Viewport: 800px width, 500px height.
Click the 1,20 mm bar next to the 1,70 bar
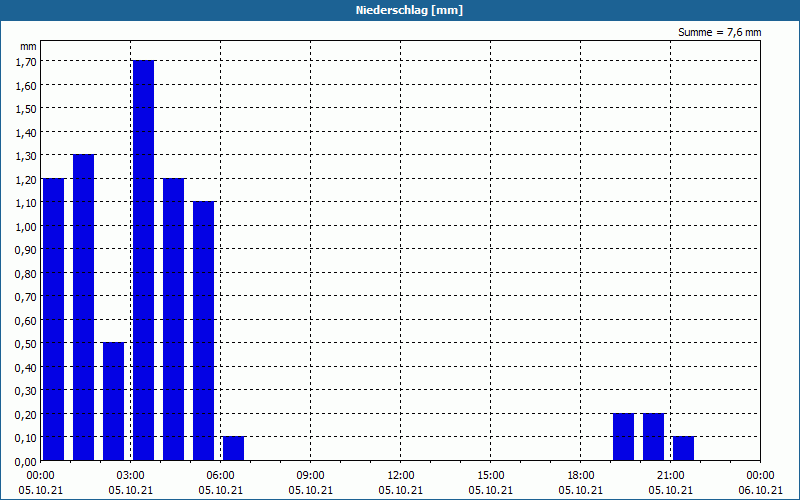[x=173, y=319]
